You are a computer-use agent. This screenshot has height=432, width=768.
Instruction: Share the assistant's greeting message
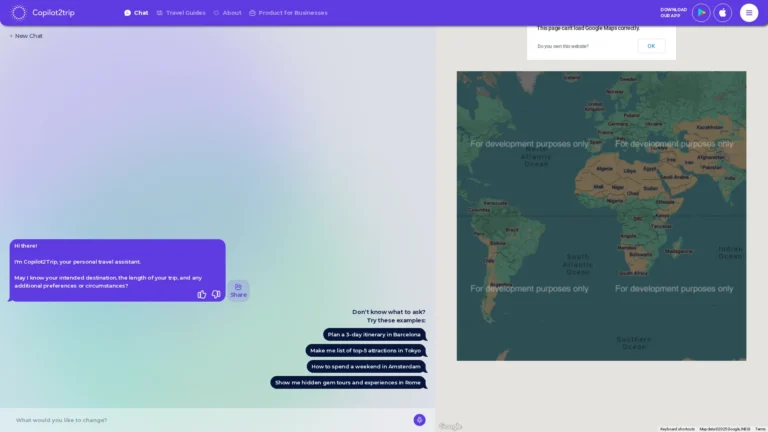coord(238,290)
